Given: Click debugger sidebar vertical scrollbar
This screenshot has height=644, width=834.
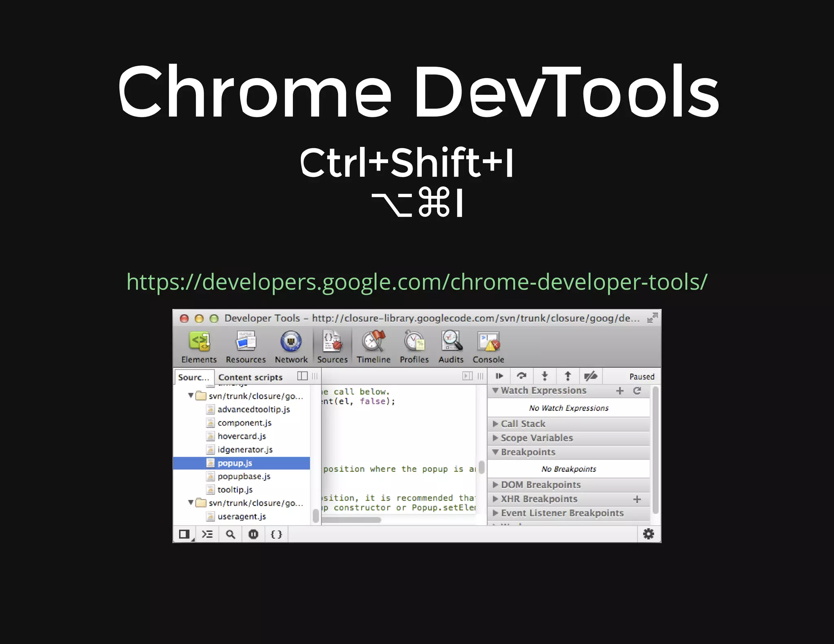Looking at the screenshot, I should [x=655, y=450].
